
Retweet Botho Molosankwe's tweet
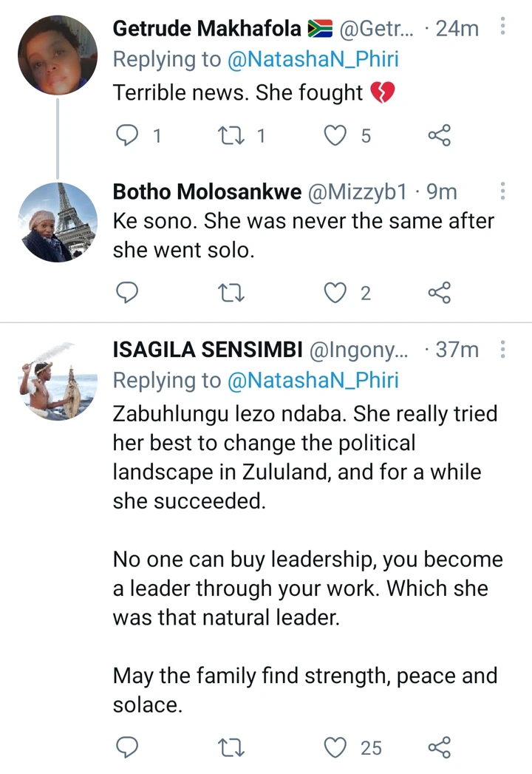pos(231,293)
